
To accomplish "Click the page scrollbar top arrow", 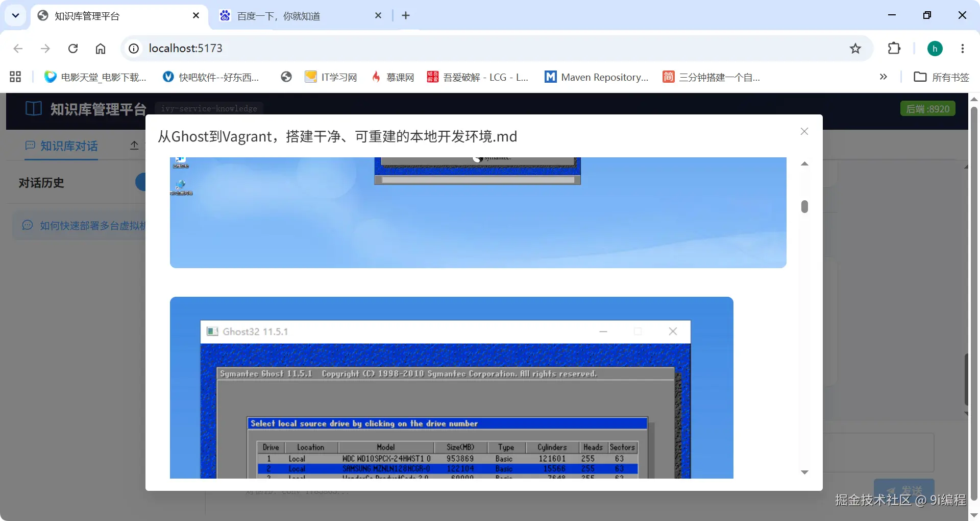I will coord(974,99).
